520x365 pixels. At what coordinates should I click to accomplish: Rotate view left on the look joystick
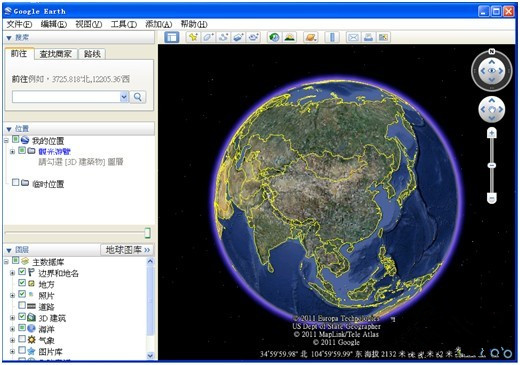pyautogui.click(x=483, y=71)
